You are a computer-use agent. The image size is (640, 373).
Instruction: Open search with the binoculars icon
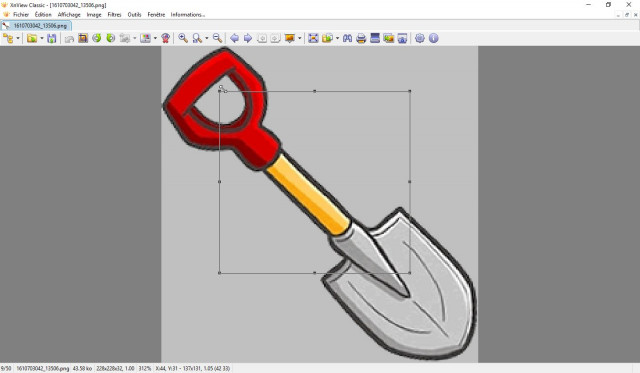(347, 38)
